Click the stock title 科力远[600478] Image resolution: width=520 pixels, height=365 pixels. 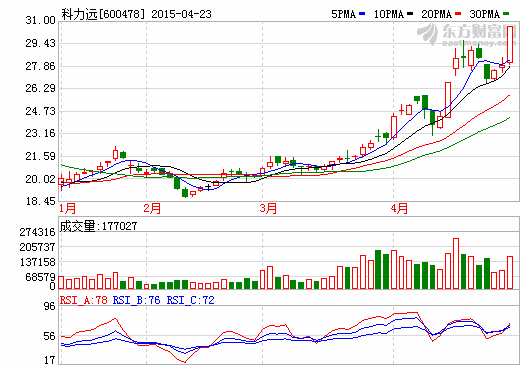tap(104, 14)
